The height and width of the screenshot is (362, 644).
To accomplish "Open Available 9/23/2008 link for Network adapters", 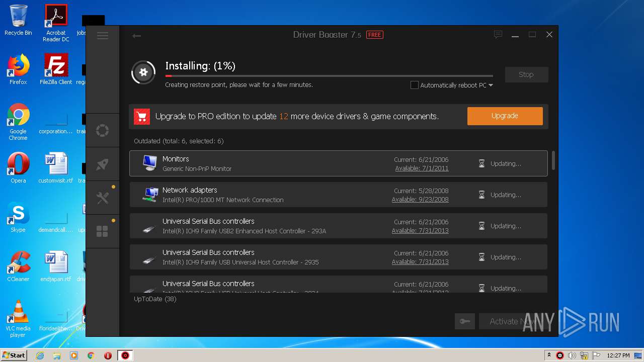I will point(420,200).
